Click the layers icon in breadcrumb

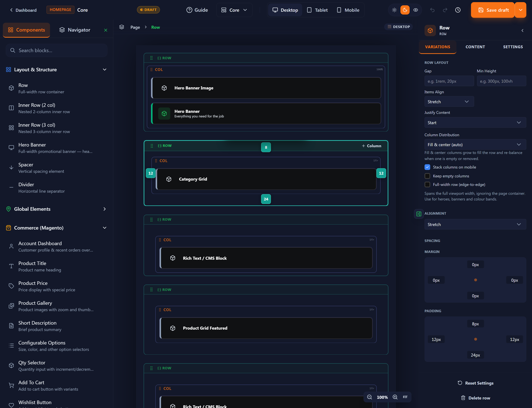[122, 27]
